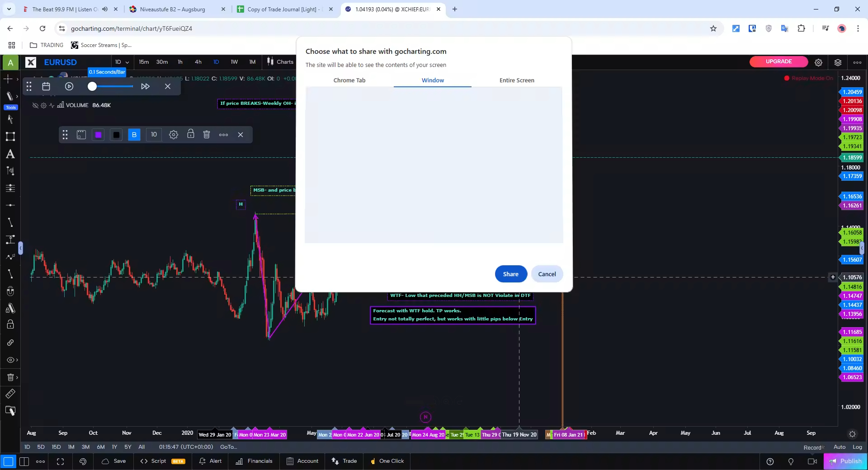Click the Share button
The width and height of the screenshot is (868, 470).
[x=510, y=274]
